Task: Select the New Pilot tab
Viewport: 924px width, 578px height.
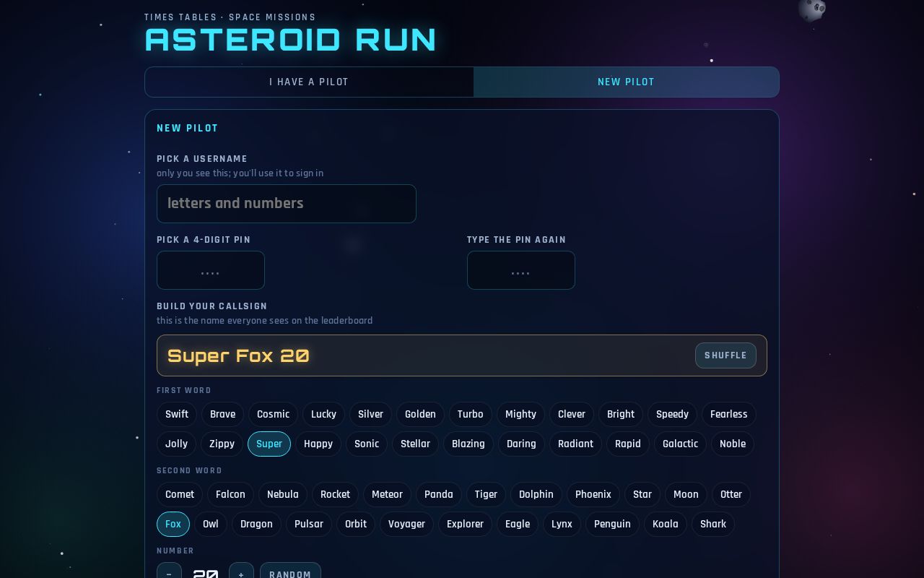Action: 626,82
